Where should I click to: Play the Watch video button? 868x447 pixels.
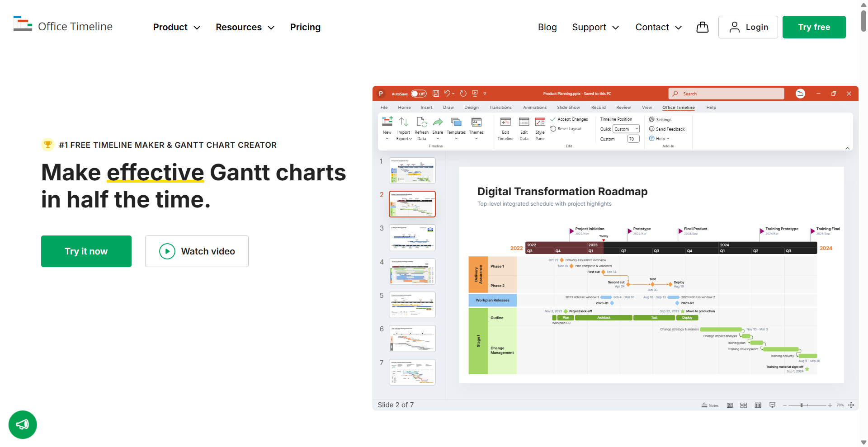pyautogui.click(x=197, y=251)
